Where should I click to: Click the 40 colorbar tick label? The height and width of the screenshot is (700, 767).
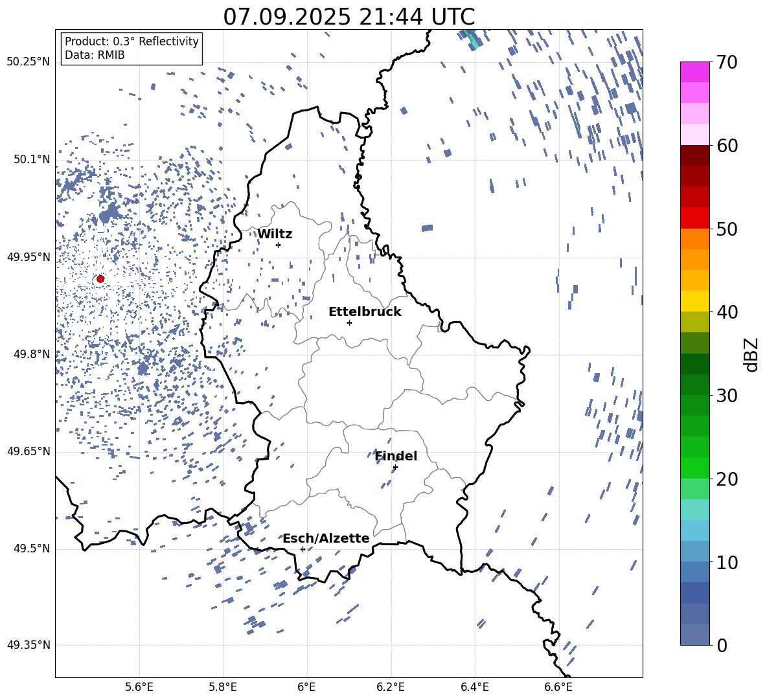click(x=727, y=312)
